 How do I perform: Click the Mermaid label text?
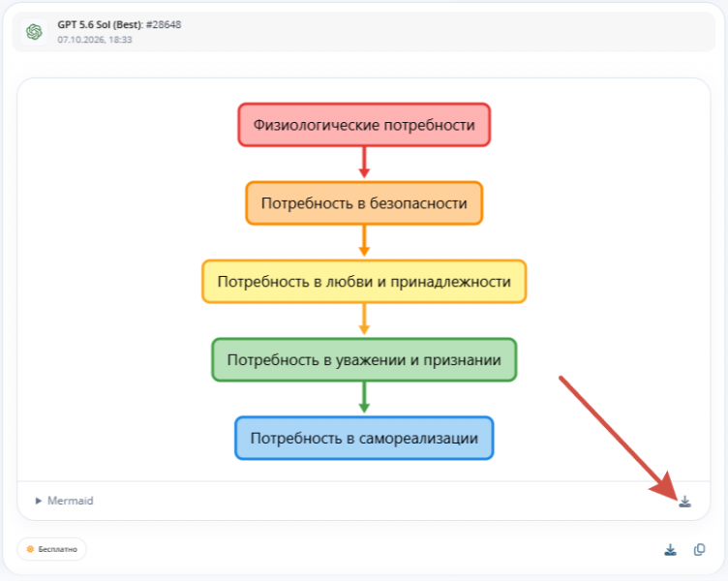71,501
